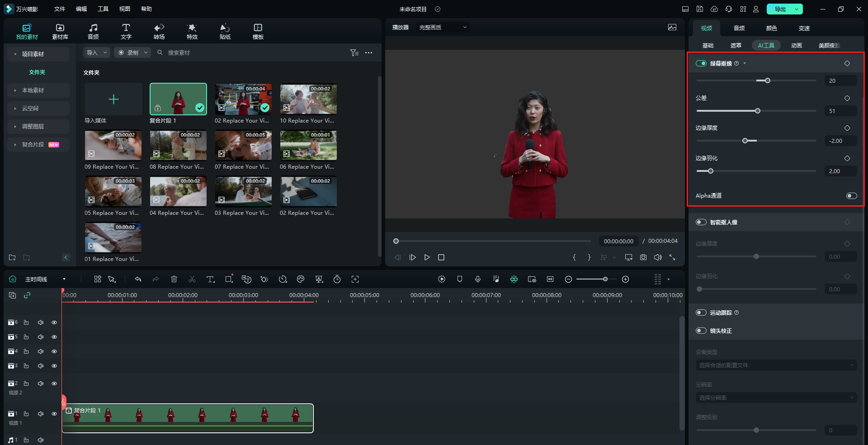Viewport: 868px width, 445px height.
Task: Open the 转场 (Transitions) panel
Action: 159,31
